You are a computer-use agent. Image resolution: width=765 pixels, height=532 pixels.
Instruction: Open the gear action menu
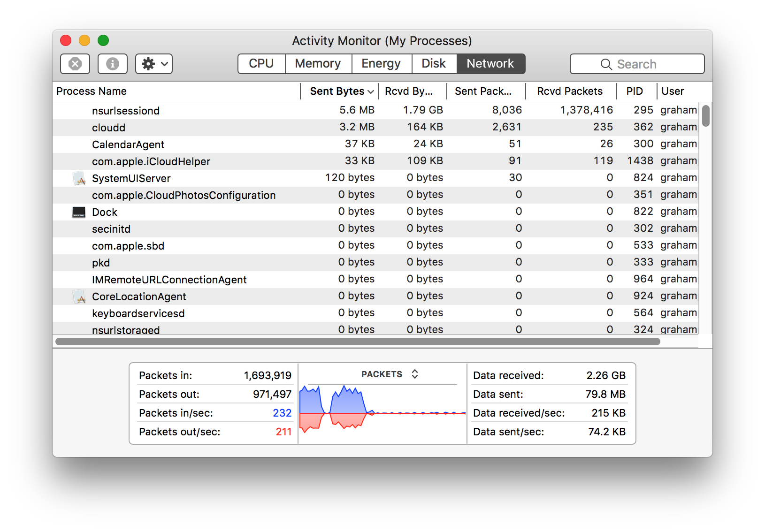click(x=154, y=64)
